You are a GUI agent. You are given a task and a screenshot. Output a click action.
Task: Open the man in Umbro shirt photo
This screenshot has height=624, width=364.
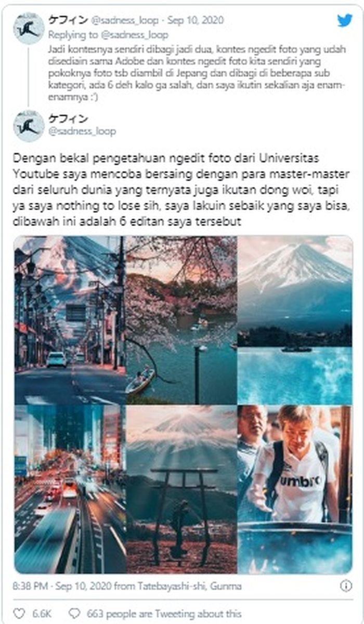click(294, 490)
